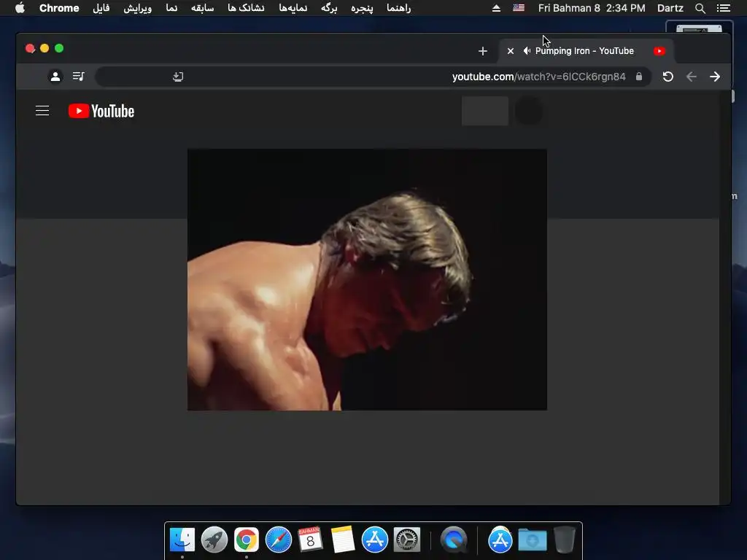Open the US flag input source menu

(x=519, y=8)
